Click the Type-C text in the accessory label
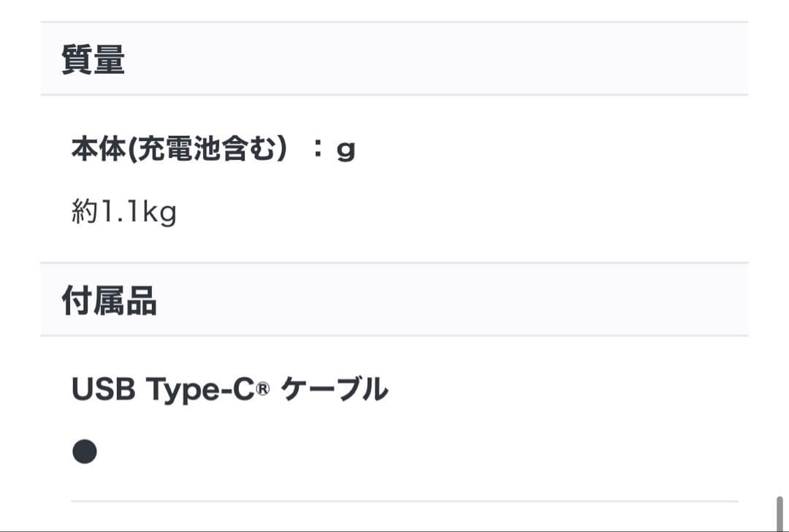 [200, 390]
